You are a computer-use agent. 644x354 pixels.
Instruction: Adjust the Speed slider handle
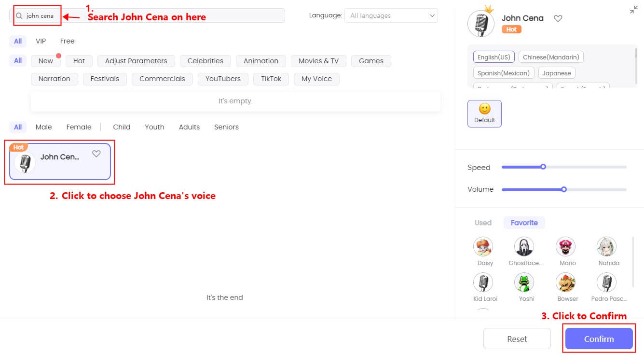pos(543,167)
